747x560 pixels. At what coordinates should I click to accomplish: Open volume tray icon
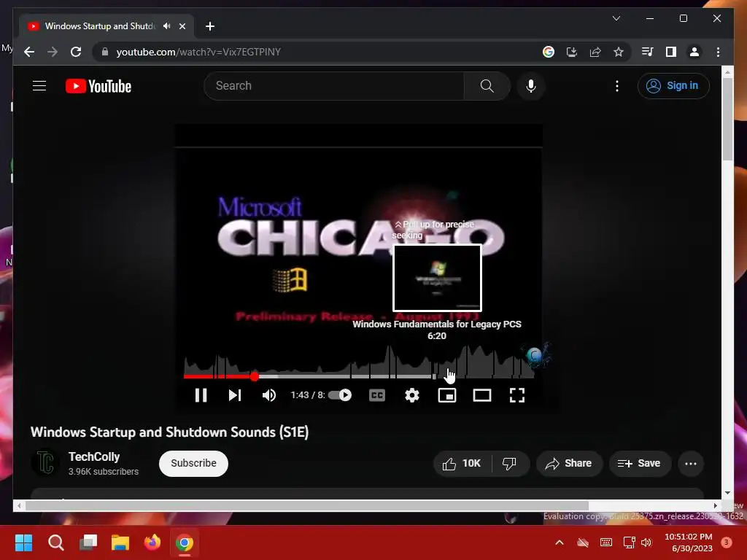click(646, 542)
